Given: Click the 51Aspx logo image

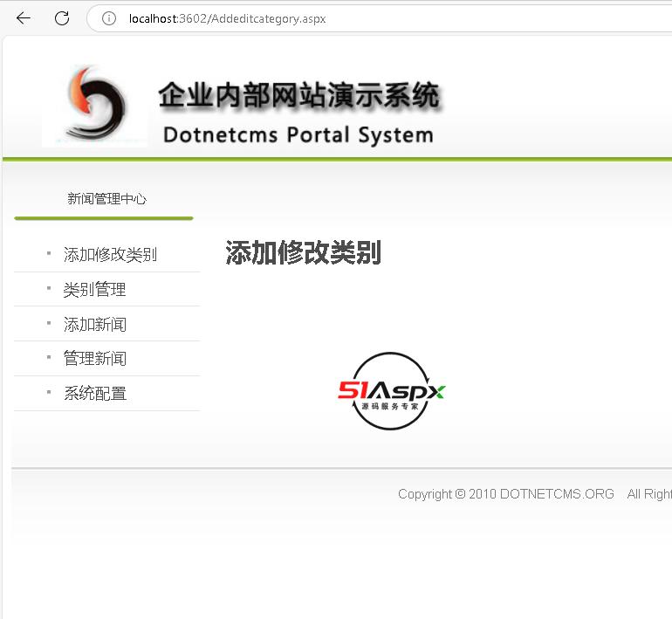Looking at the screenshot, I should coord(391,391).
